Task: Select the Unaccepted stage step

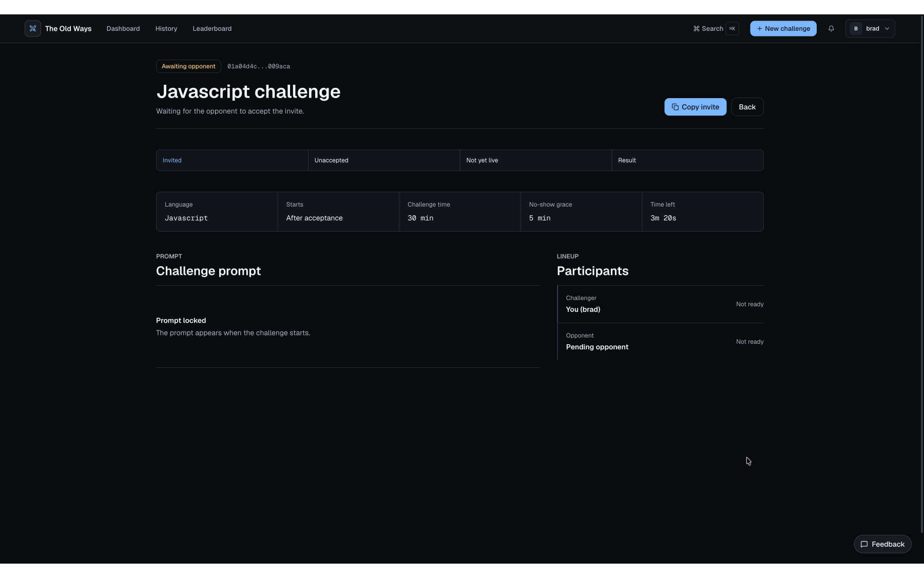Action: [x=384, y=160]
